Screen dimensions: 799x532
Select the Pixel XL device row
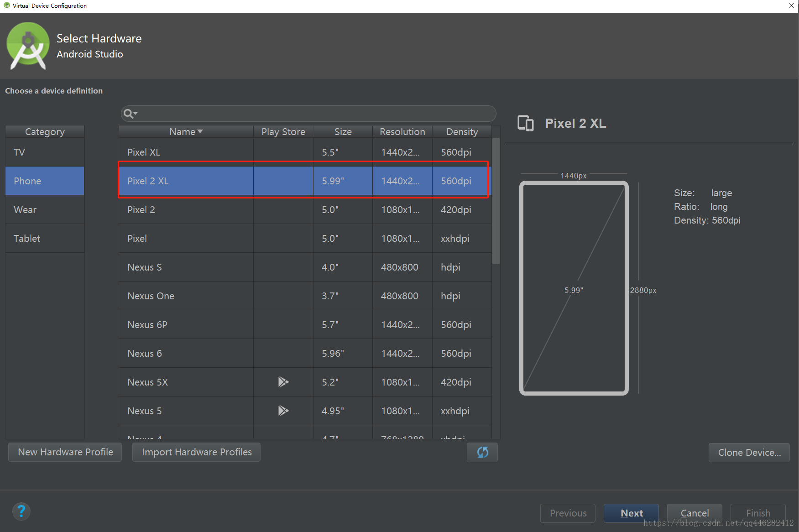305,152
